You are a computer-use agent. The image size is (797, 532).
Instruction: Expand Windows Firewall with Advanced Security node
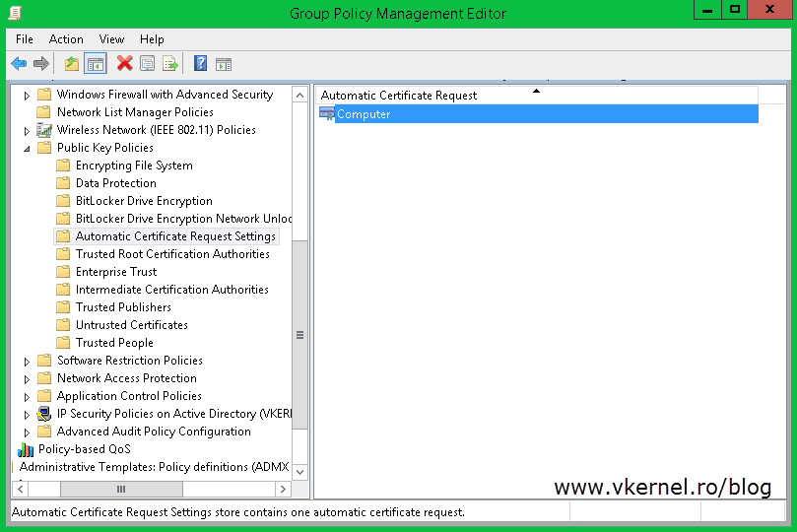(x=27, y=96)
